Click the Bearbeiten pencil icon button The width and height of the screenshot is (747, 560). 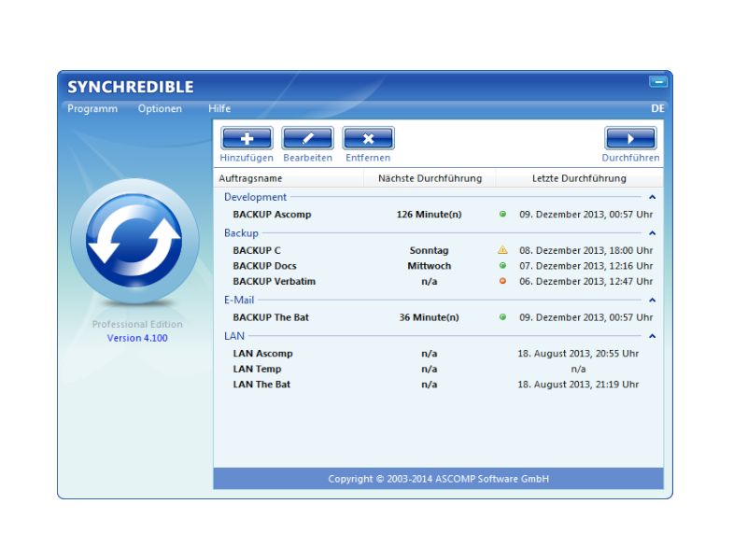(308, 138)
